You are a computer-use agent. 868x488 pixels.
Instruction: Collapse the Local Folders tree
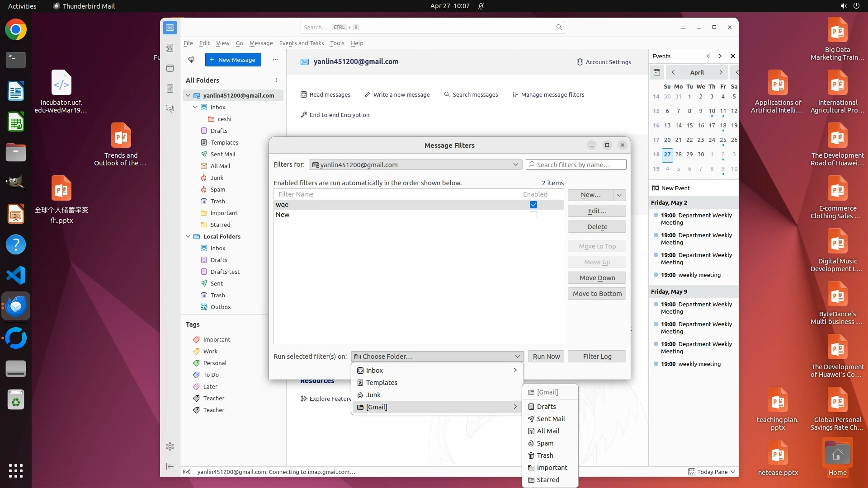tap(188, 236)
